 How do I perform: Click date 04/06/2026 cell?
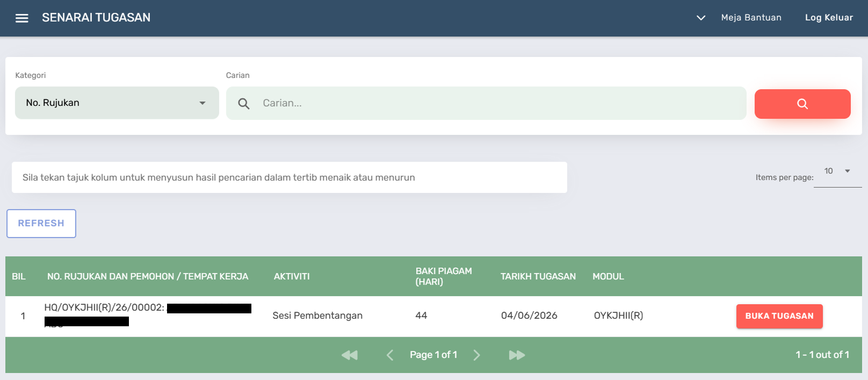point(529,316)
